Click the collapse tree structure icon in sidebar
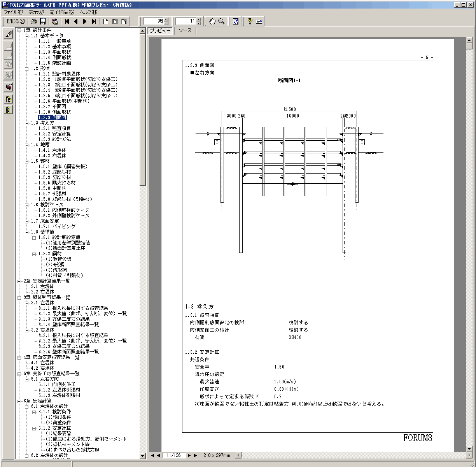Image resolution: width=476 pixels, height=467 pixels. pyautogui.click(x=8, y=109)
